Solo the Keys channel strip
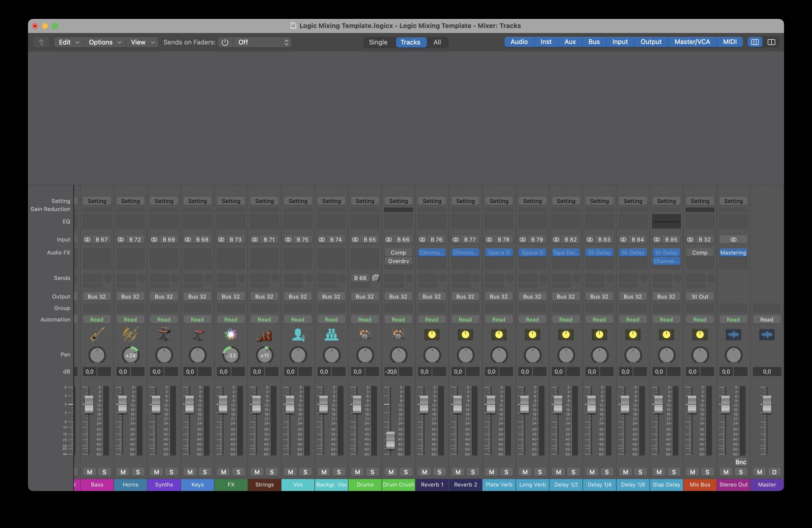Viewport: 812px width, 528px height. tap(205, 472)
